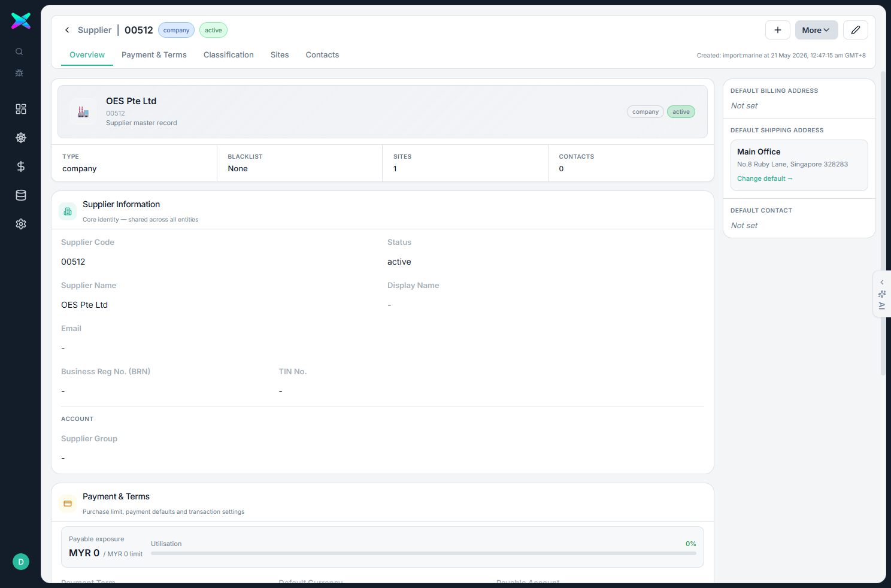This screenshot has width=891, height=588.
Task: Click 'Not set' under Default Billing Address
Action: pyautogui.click(x=744, y=105)
